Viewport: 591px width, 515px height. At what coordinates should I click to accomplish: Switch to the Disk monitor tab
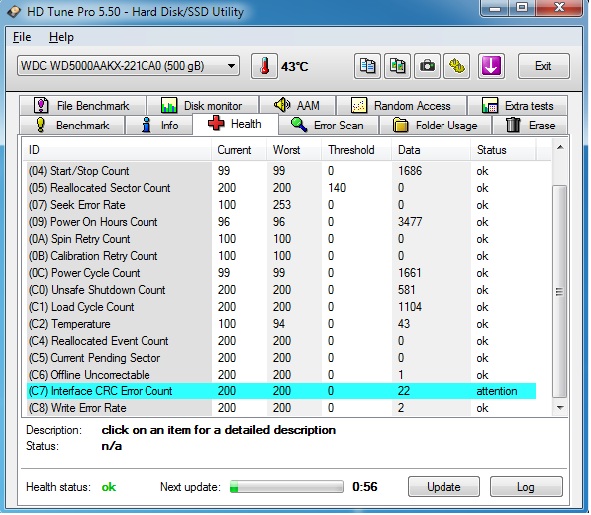203,105
